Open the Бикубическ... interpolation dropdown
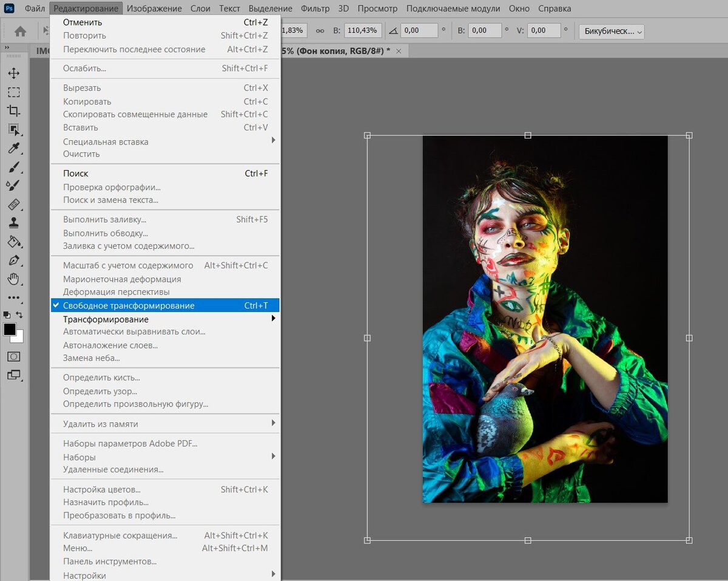Viewport: 728px width, 581px height. [x=612, y=31]
